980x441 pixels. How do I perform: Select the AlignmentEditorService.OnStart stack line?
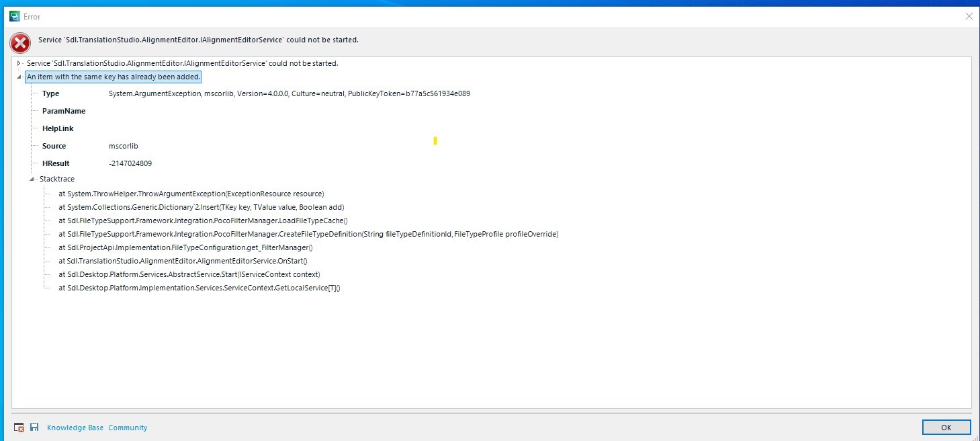tap(183, 261)
